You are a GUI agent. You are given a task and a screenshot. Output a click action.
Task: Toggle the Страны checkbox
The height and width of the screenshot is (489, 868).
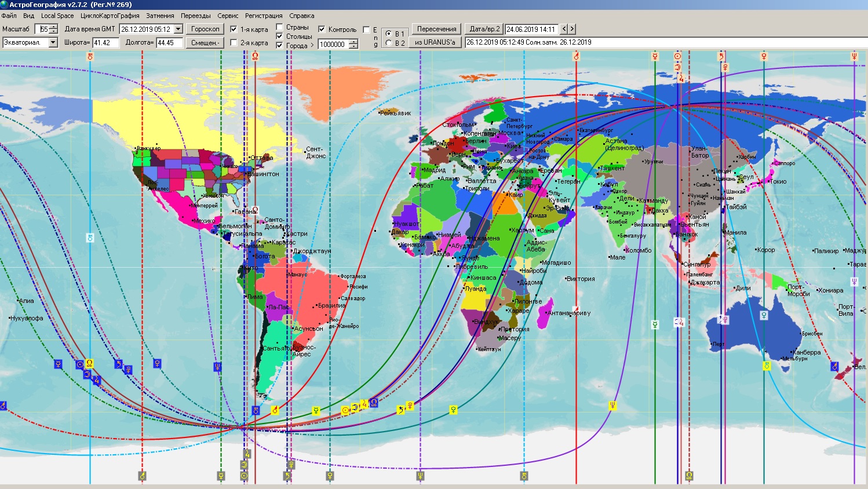point(279,27)
